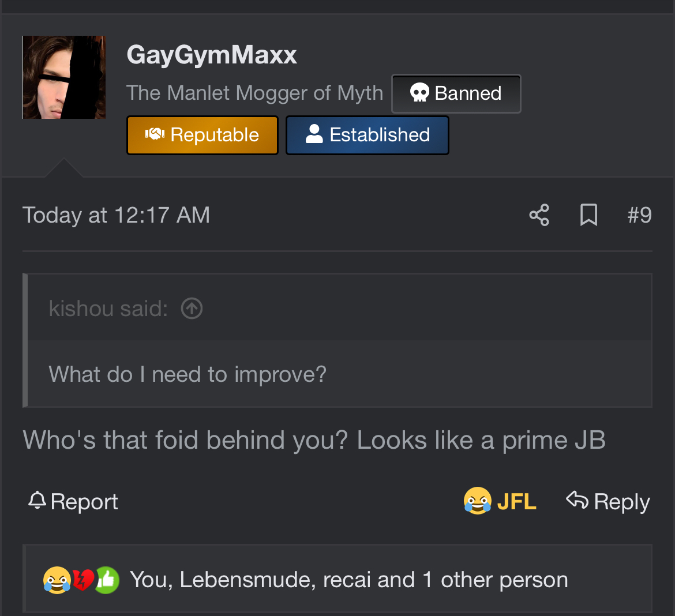Open the GayGymMaxx user avatar

[64, 77]
